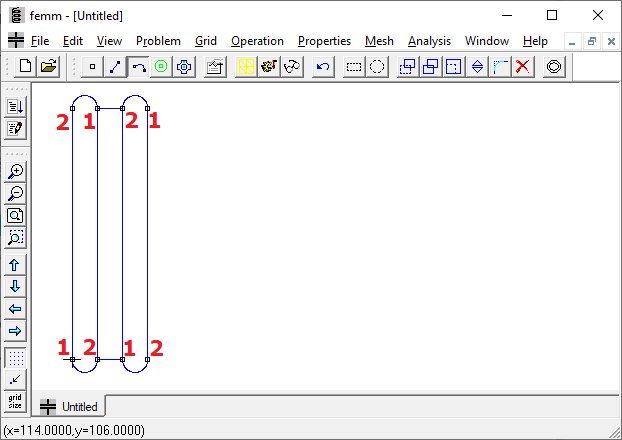Pan the view up with arrow
This screenshot has width=622, height=440.
pos(15,265)
